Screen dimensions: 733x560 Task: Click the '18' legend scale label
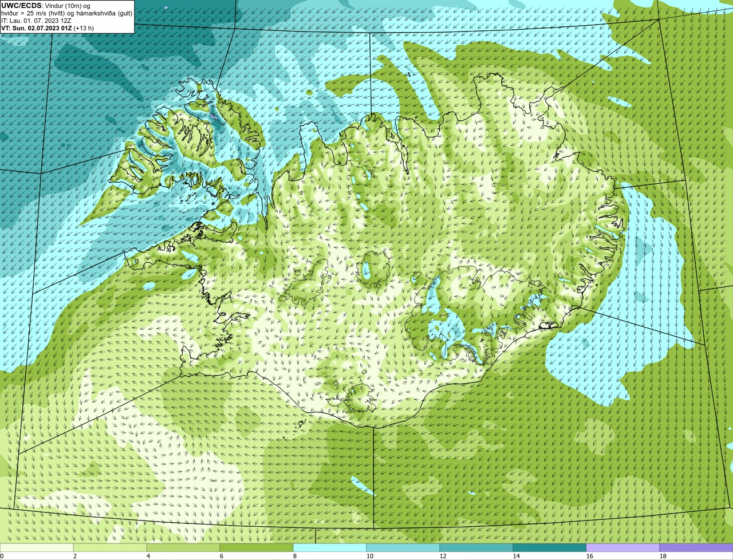tap(663, 556)
